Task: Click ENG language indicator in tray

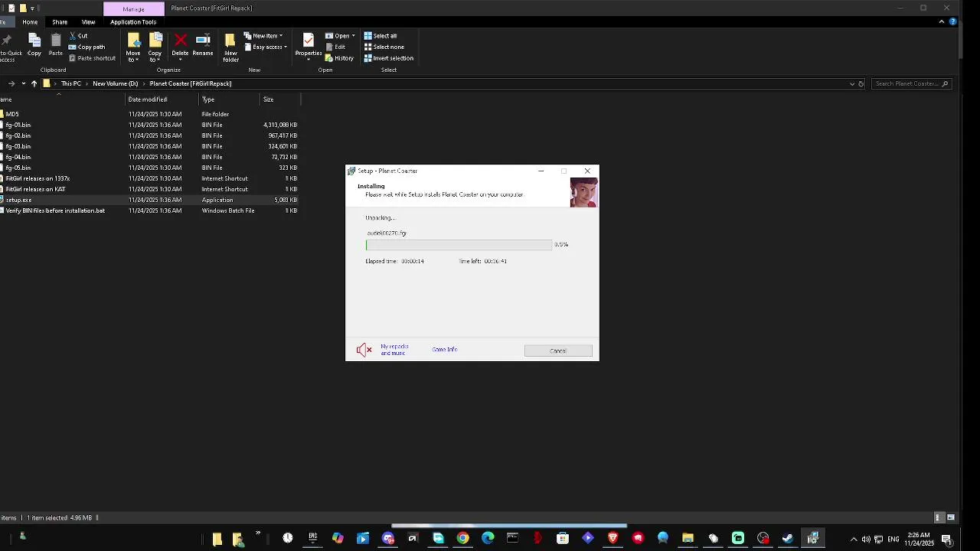Action: [893, 539]
